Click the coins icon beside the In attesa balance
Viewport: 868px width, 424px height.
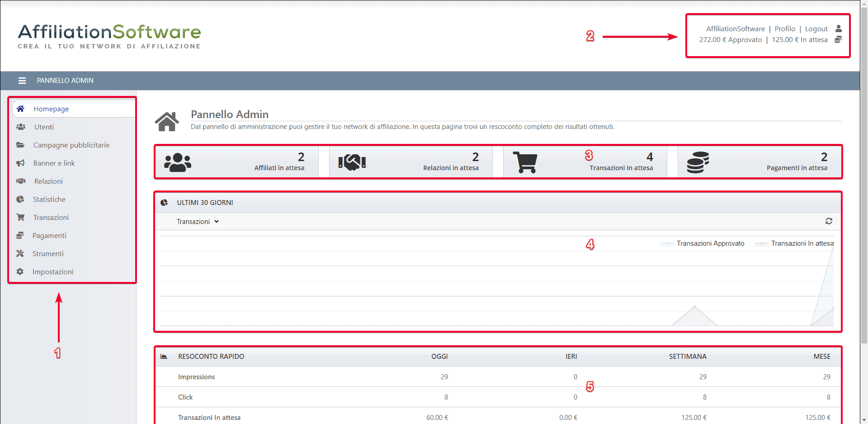[838, 40]
